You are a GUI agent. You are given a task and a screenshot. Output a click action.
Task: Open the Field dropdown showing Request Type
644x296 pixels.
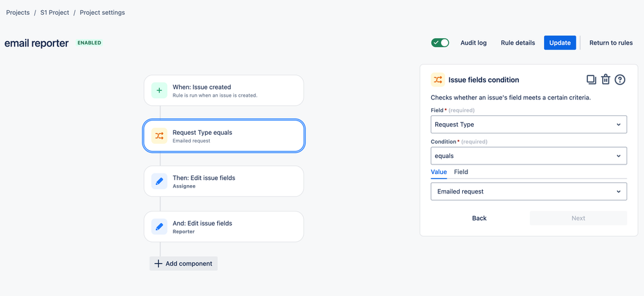tap(529, 124)
